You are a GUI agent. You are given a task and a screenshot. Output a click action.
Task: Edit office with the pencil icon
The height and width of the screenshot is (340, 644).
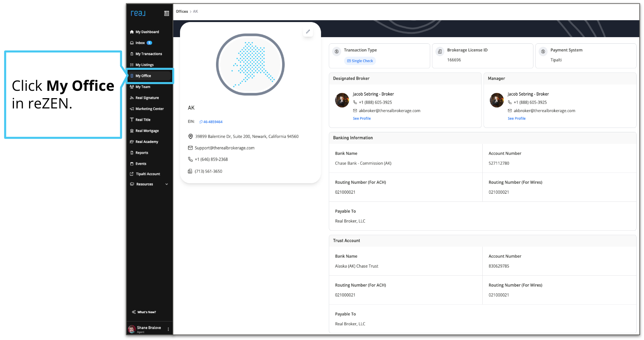point(308,32)
